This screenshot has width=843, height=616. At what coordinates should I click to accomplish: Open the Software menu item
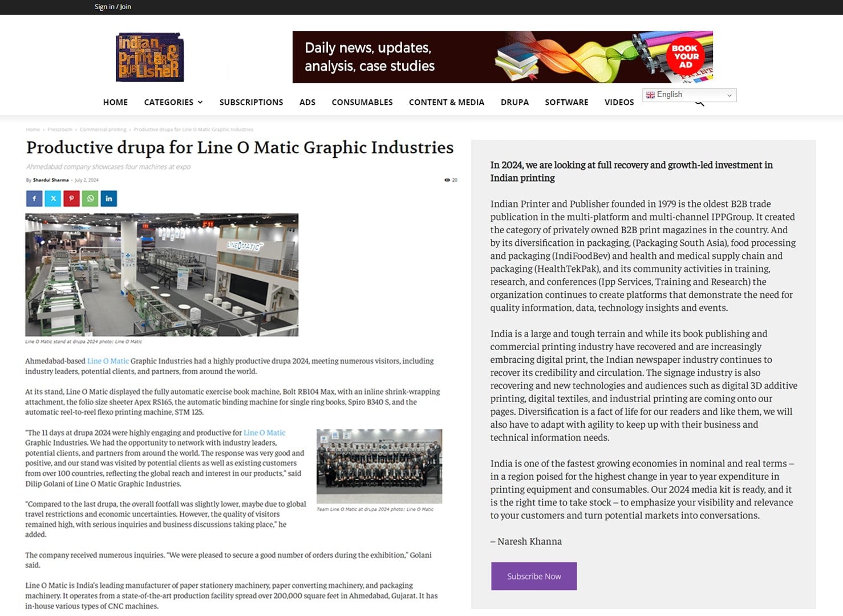pyautogui.click(x=566, y=102)
